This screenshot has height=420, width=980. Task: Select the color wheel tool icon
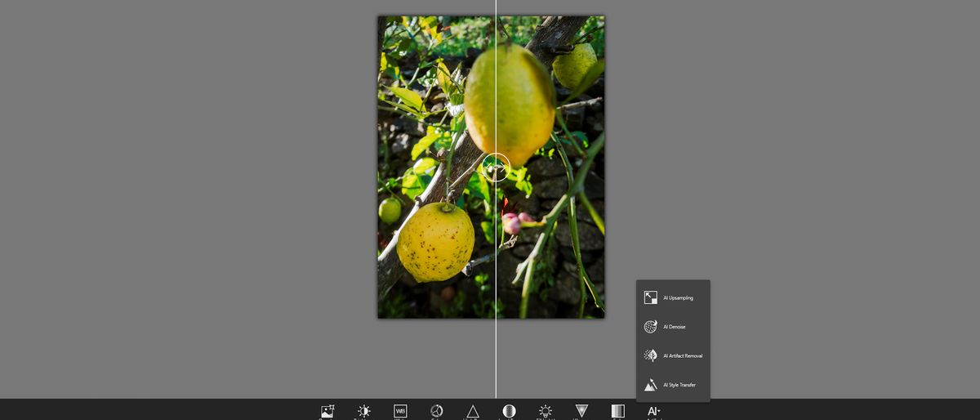(x=437, y=411)
